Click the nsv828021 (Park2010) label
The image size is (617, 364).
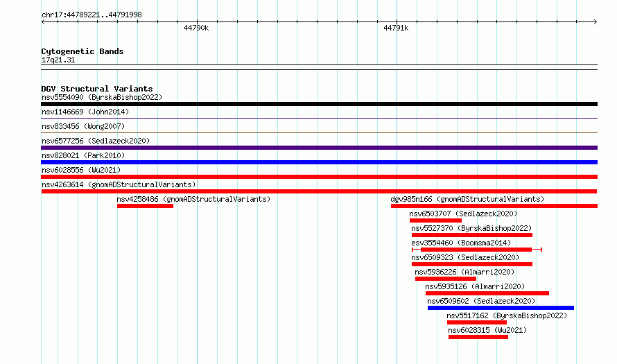83,155
